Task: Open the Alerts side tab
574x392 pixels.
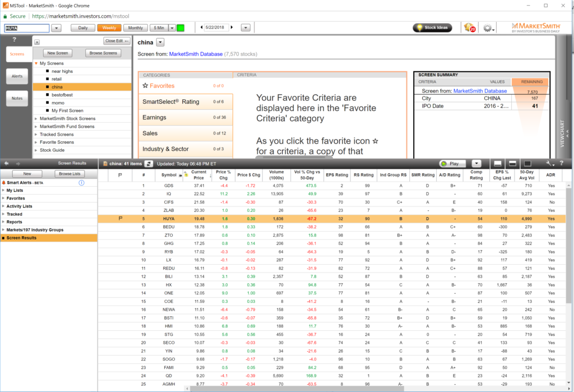Action: 17,76
